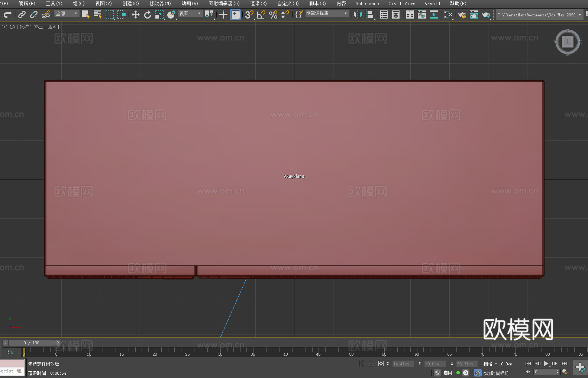Click the Select and Place tool

tap(171, 14)
